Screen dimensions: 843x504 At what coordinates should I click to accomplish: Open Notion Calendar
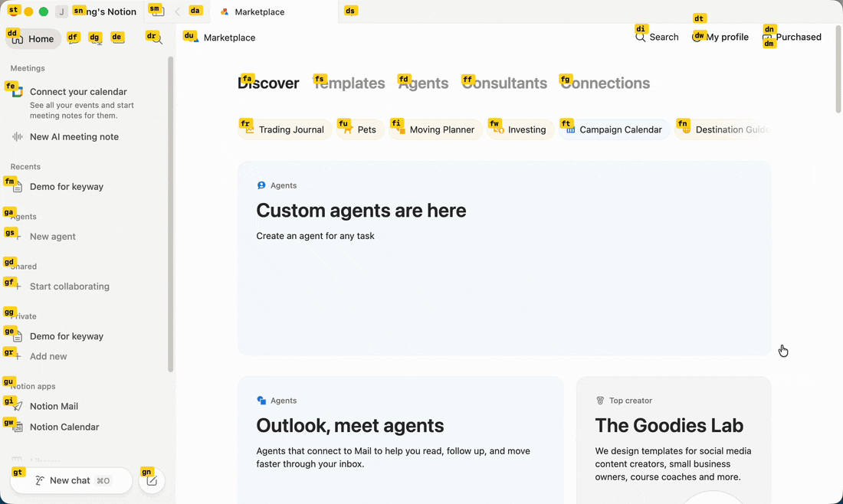point(86,427)
